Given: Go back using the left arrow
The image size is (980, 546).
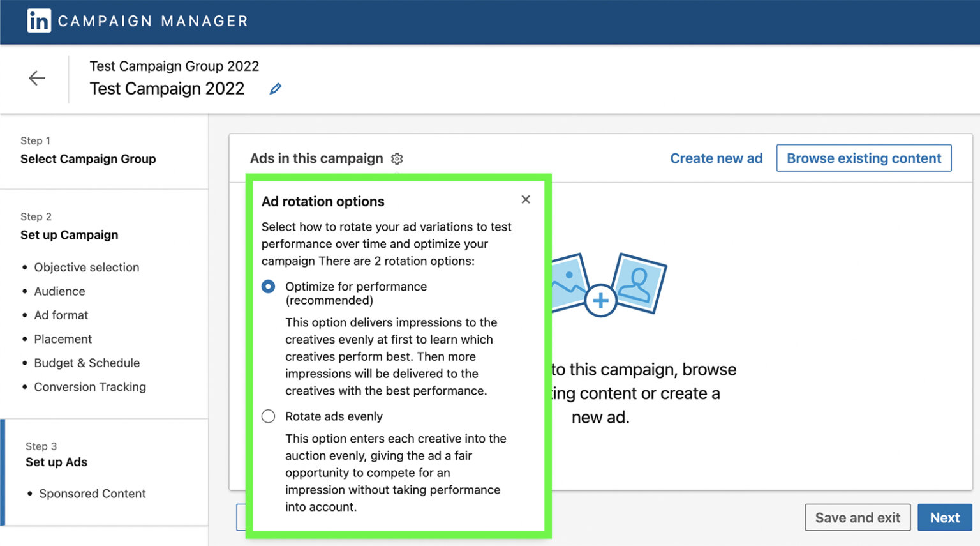Looking at the screenshot, I should point(37,78).
